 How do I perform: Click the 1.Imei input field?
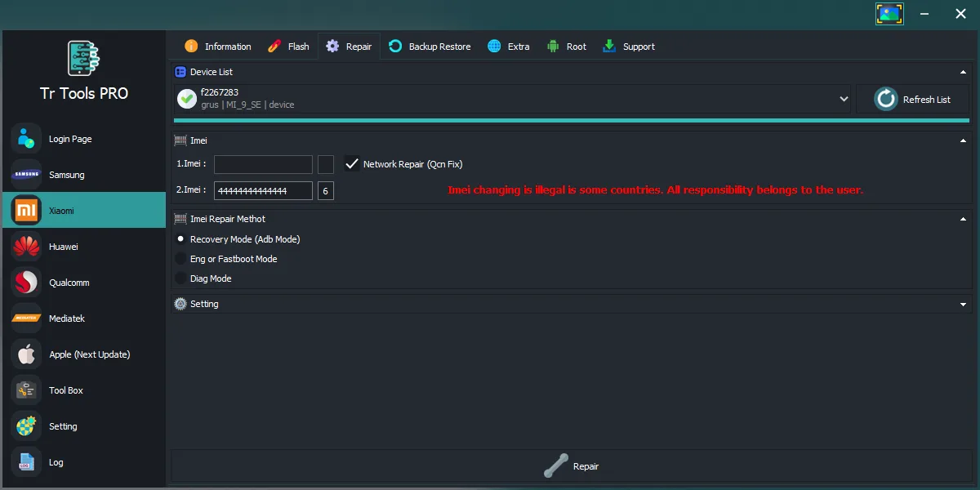[263, 164]
